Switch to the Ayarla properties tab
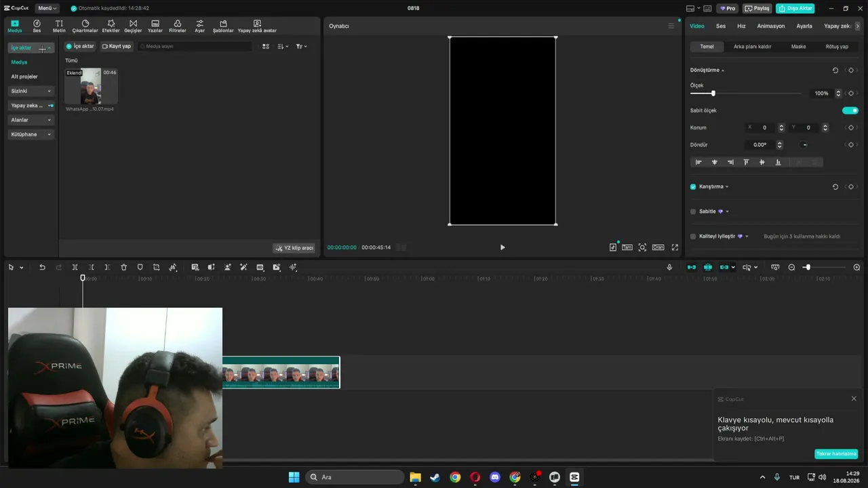The image size is (868, 488). point(804,26)
